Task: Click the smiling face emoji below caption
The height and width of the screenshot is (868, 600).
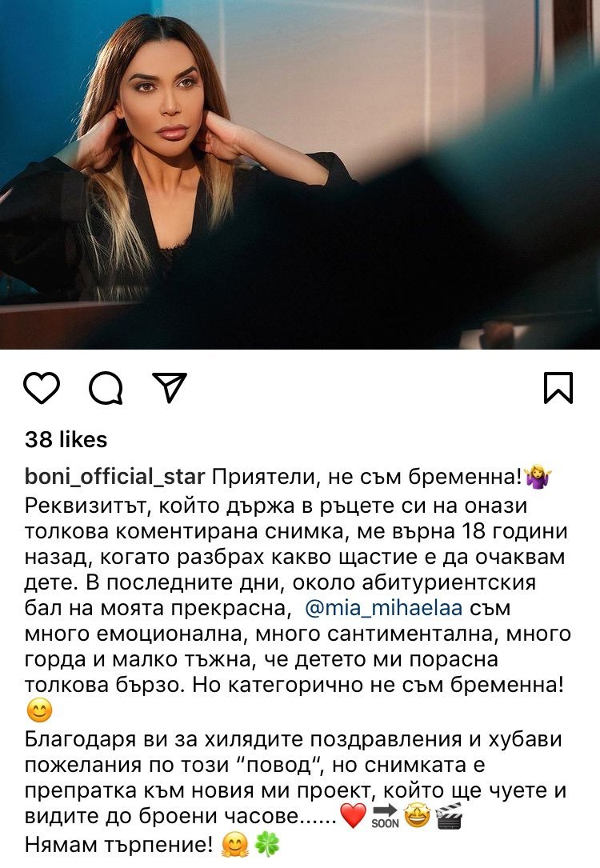Action: tap(38, 710)
